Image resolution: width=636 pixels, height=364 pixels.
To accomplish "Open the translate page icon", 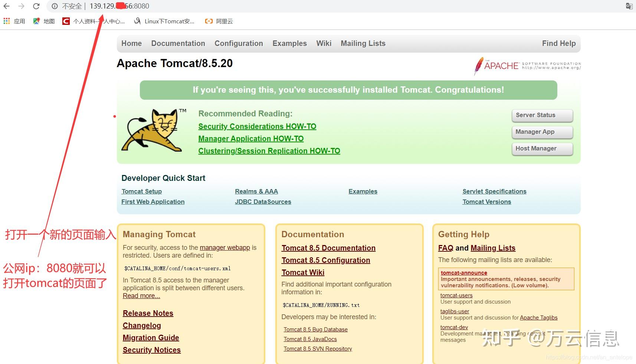I will coord(629,6).
